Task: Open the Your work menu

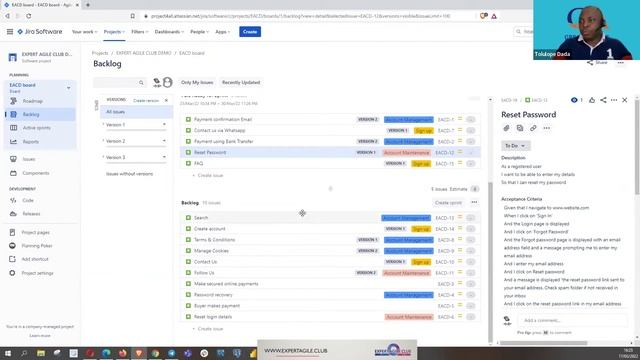Action: [84, 32]
